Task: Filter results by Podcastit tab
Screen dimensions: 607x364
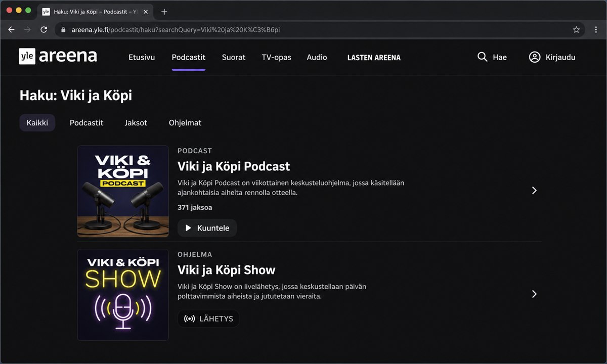Action: tap(86, 123)
